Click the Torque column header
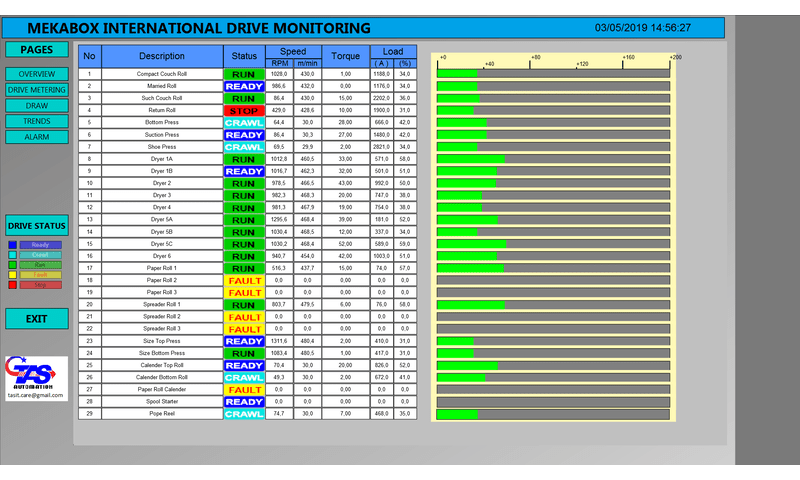 [345, 57]
